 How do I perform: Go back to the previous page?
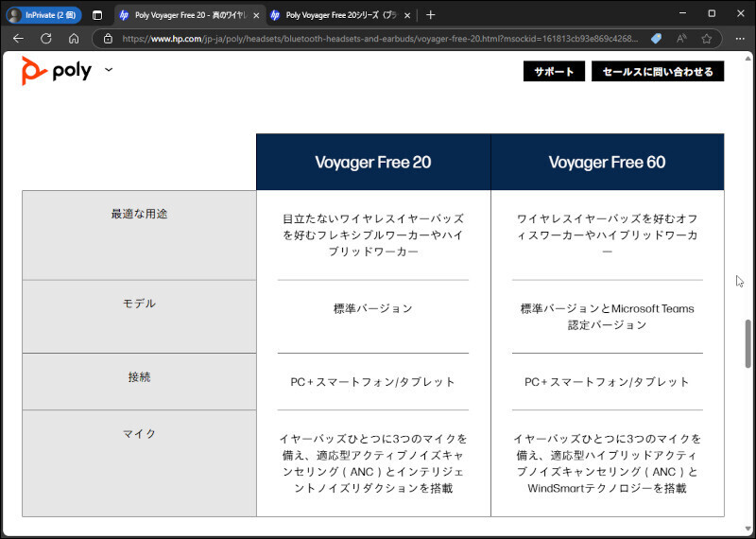tap(18, 39)
